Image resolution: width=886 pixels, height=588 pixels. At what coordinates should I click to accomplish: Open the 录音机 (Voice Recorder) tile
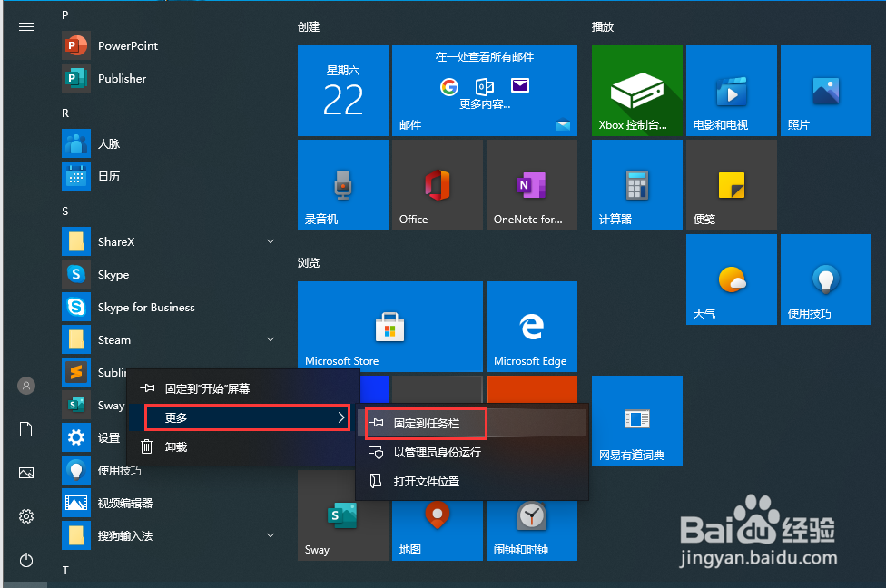(343, 185)
